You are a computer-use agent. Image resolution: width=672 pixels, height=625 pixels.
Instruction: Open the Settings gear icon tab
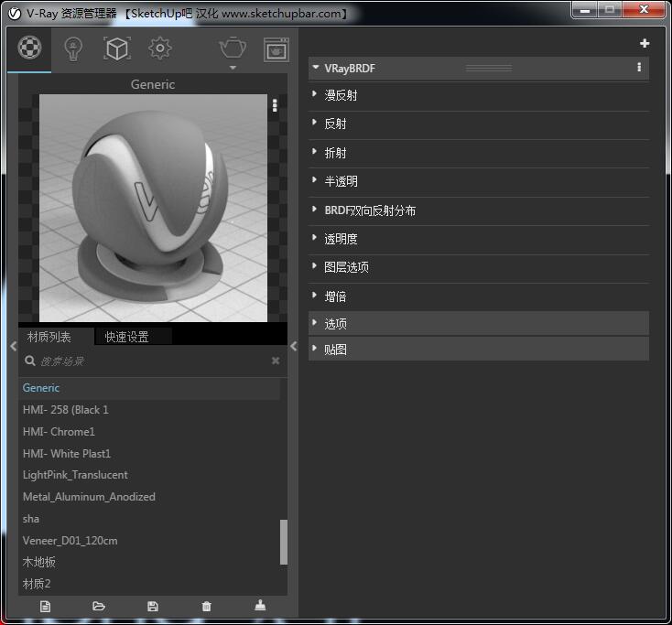tap(160, 48)
